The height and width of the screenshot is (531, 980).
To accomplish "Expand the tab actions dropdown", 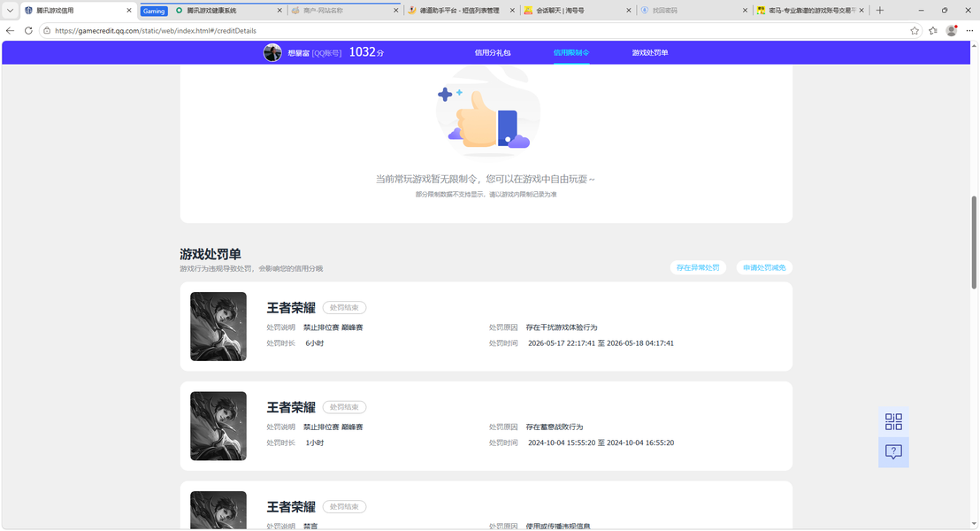I will pos(10,10).
